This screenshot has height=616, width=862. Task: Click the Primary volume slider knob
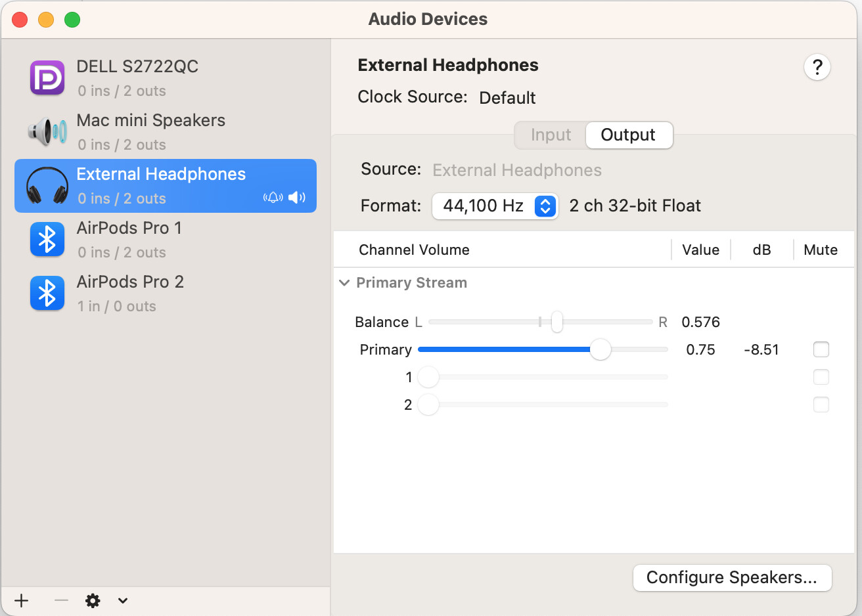point(601,349)
